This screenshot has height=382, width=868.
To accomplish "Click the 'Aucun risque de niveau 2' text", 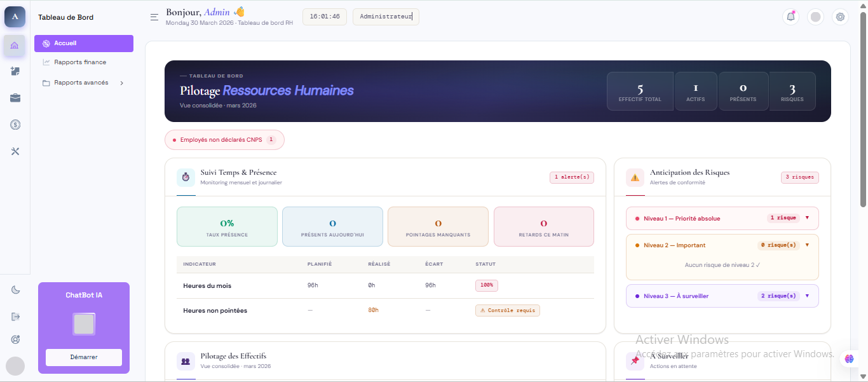I will 722,265.
